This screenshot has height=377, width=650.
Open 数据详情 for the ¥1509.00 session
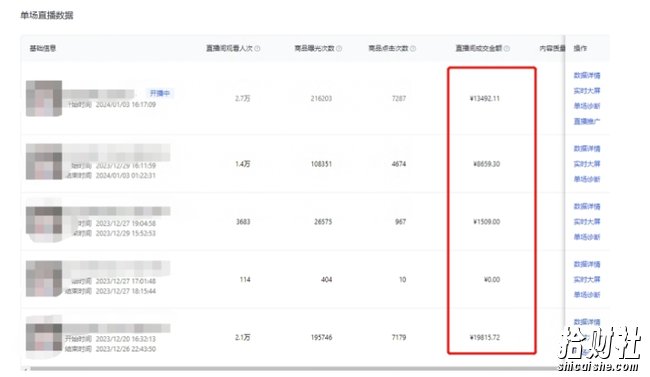click(587, 207)
